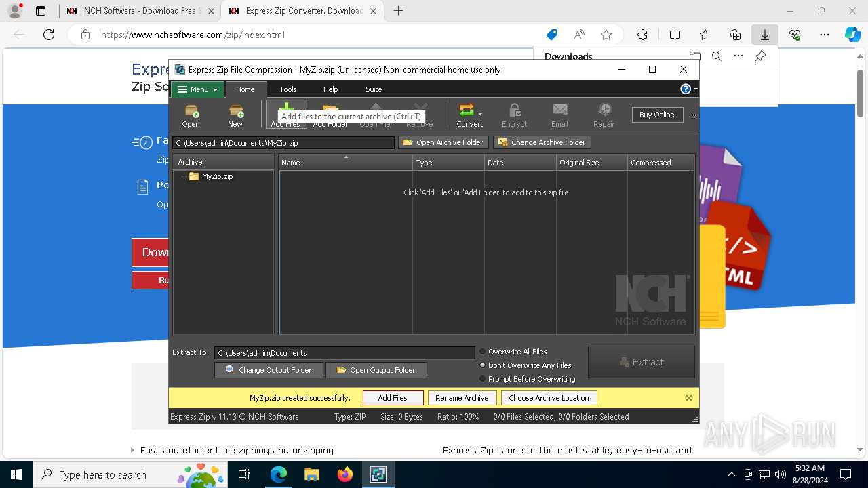Viewport: 868px width, 488px height.
Task: Click the Email envelope icon
Action: pos(559,115)
